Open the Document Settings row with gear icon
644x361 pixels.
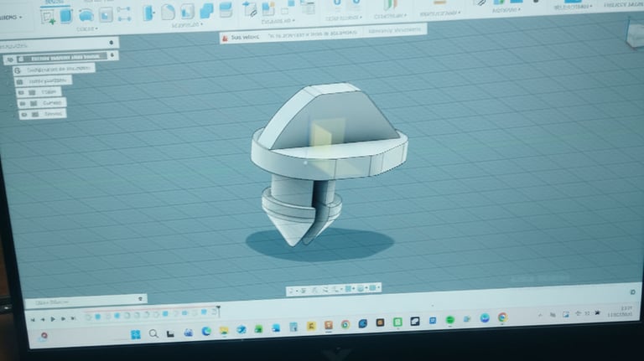pos(55,70)
